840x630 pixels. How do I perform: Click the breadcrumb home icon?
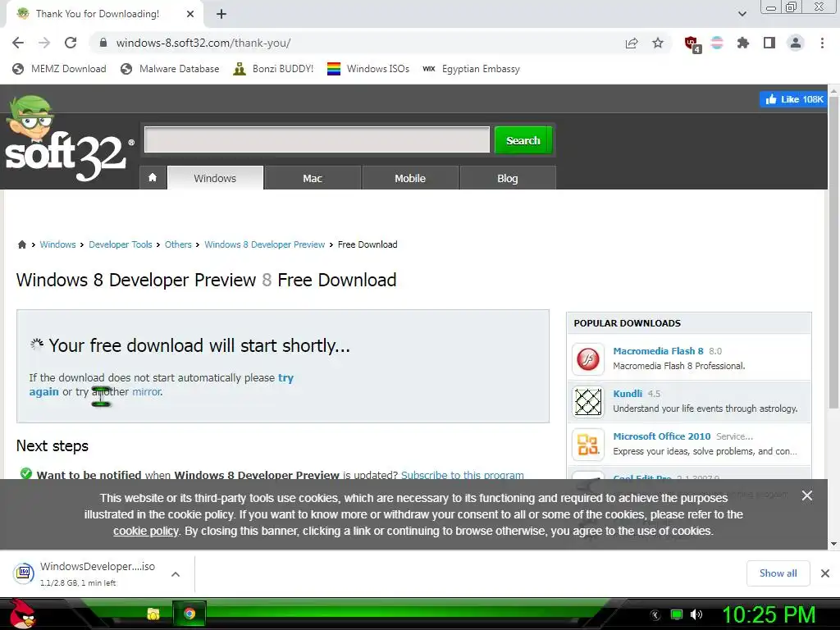coord(22,244)
